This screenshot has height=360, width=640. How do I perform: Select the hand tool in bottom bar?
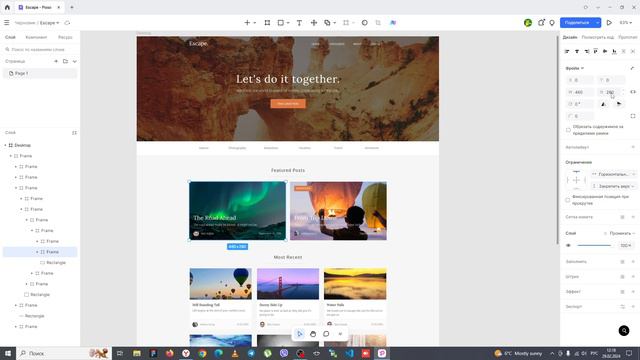pos(313,334)
